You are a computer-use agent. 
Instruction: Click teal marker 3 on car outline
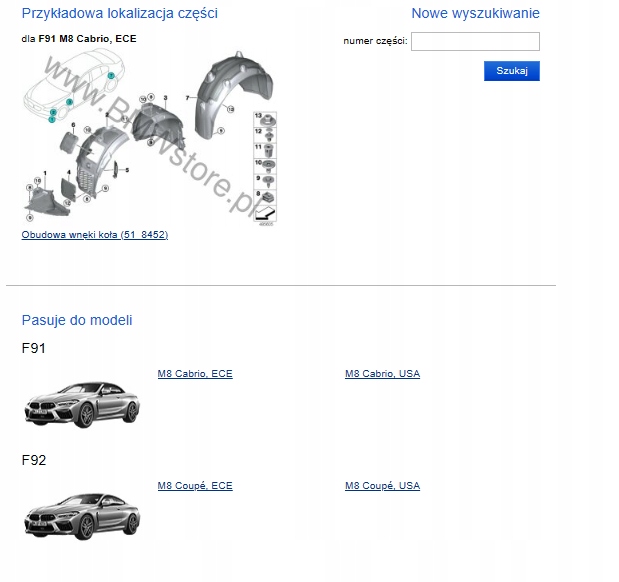click(69, 102)
